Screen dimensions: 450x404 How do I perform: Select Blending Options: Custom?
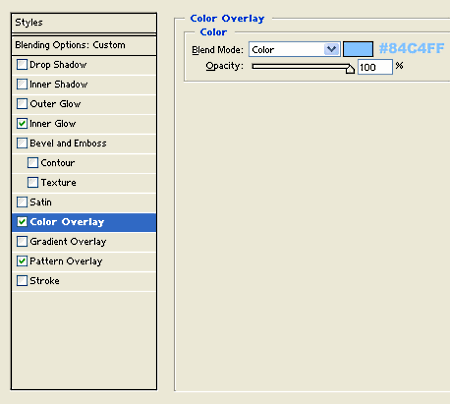coord(84,45)
